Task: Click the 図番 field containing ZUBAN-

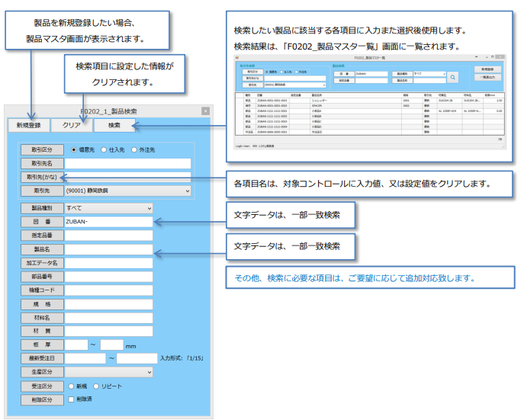Action: click(x=108, y=222)
